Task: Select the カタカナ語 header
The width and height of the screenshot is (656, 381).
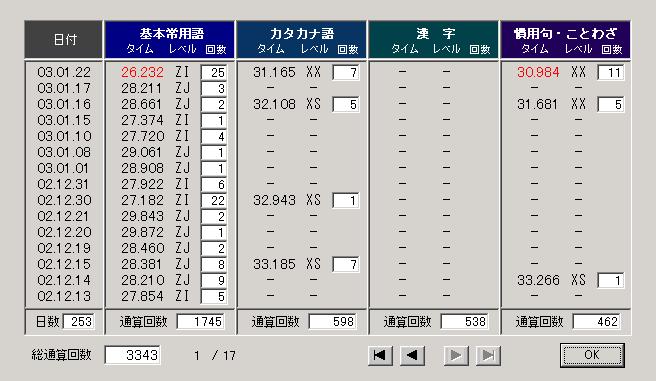Action: 302,40
